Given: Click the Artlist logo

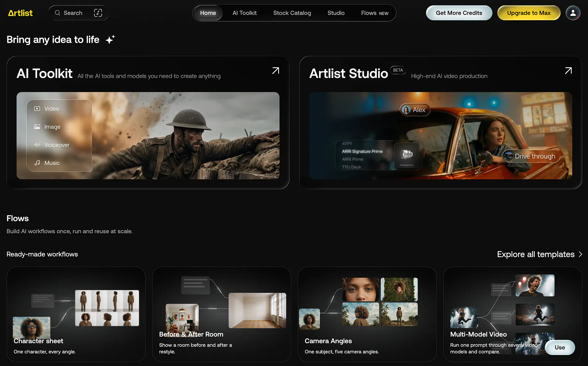Looking at the screenshot, I should tap(20, 13).
